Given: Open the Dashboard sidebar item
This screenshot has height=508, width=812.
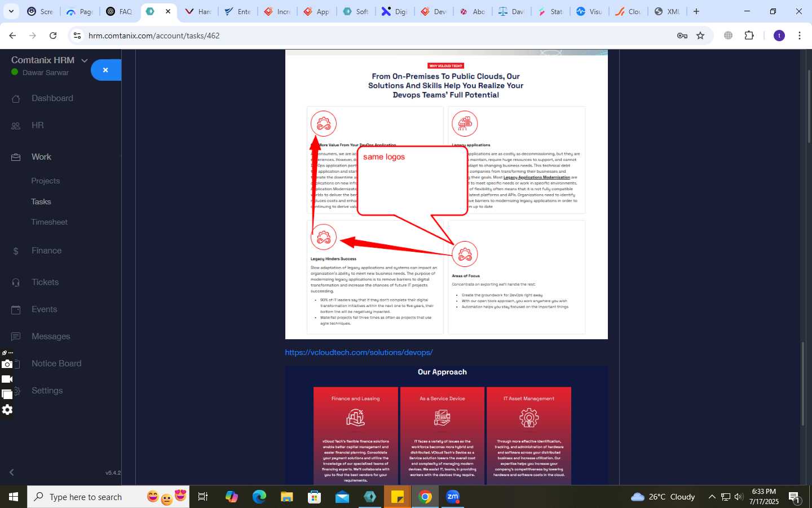Looking at the screenshot, I should [52, 98].
